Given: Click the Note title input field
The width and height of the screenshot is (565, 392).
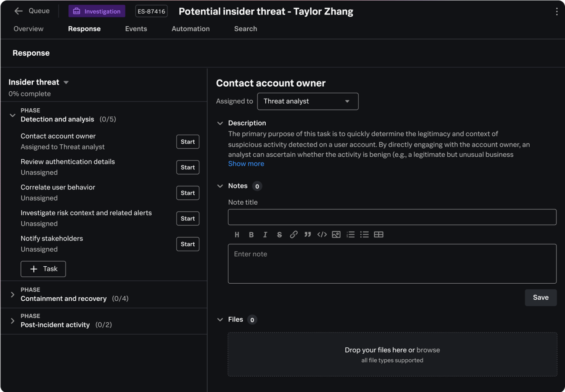Looking at the screenshot, I should pyautogui.click(x=392, y=217).
